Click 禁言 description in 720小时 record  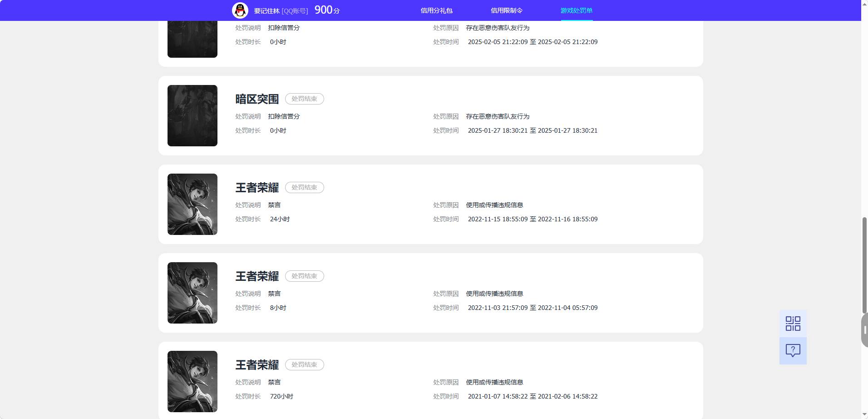point(274,382)
